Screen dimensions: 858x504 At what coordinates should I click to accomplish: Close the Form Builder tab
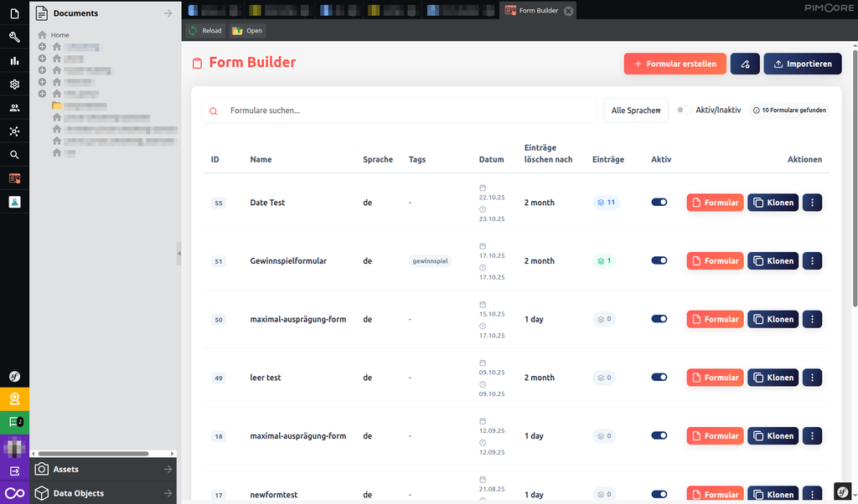[569, 11]
